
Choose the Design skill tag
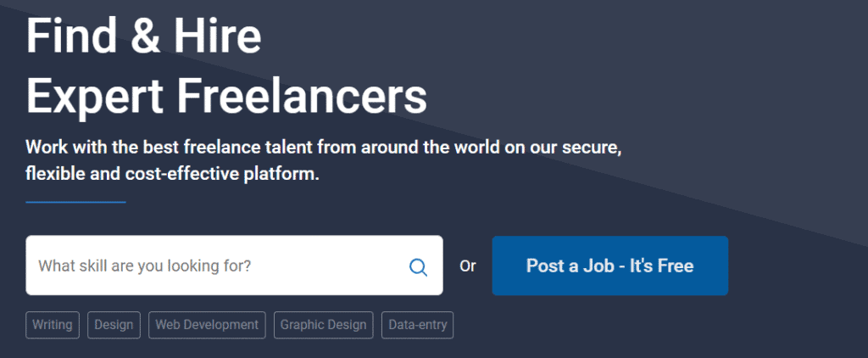tap(114, 325)
